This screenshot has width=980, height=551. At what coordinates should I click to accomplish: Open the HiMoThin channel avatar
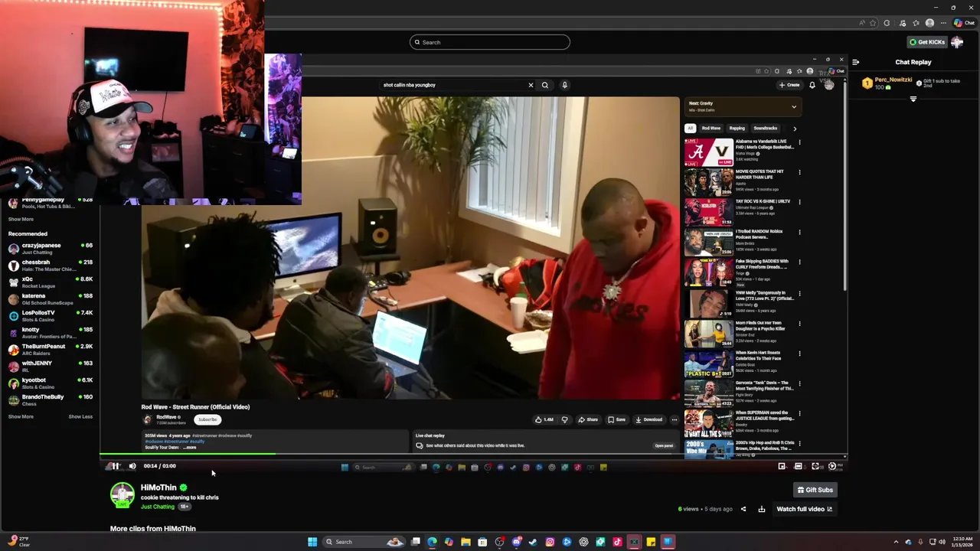122,494
